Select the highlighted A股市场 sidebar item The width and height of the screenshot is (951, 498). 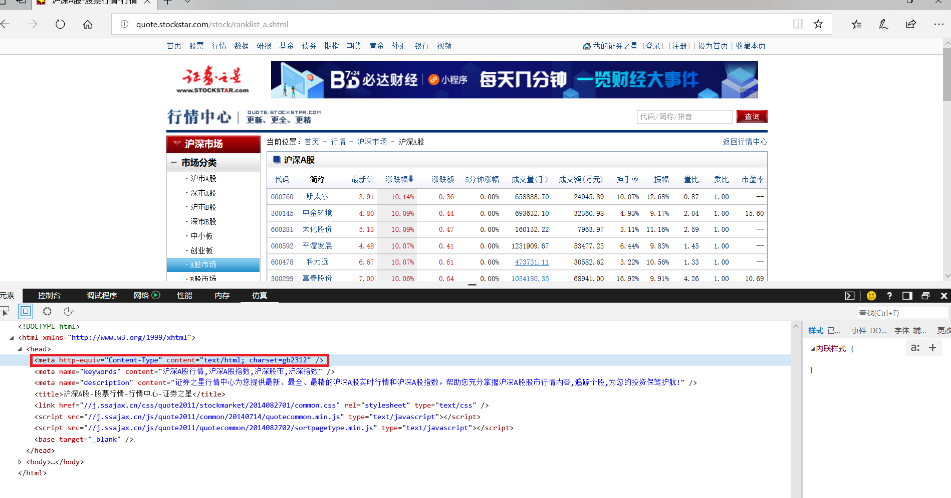tap(213, 265)
